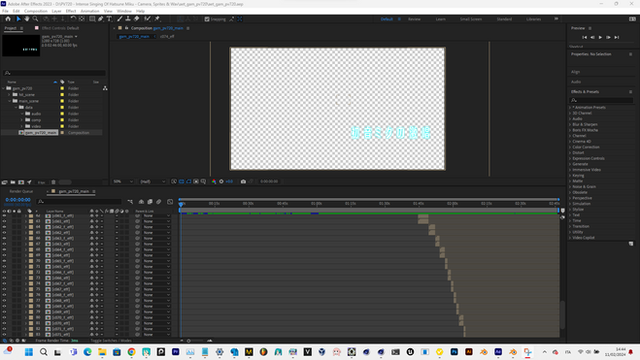The width and height of the screenshot is (640, 360).
Task: Select the Learn workspace
Action: (x=440, y=19)
